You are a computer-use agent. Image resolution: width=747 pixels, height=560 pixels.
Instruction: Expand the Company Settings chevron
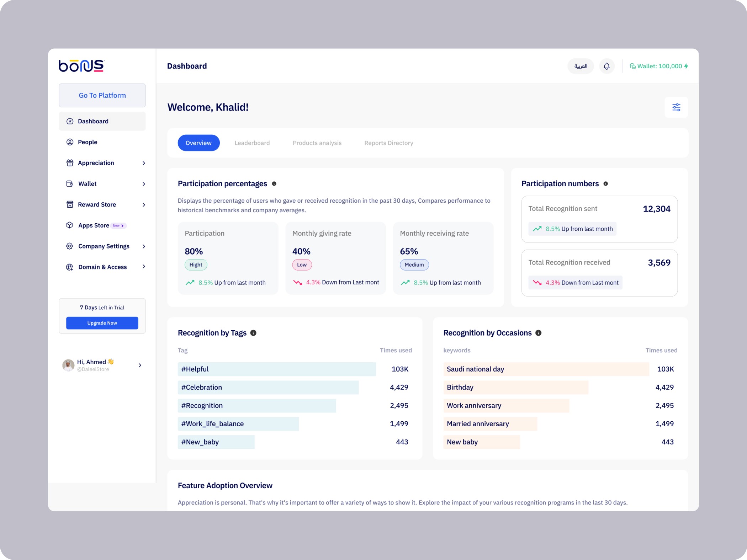pos(144,246)
